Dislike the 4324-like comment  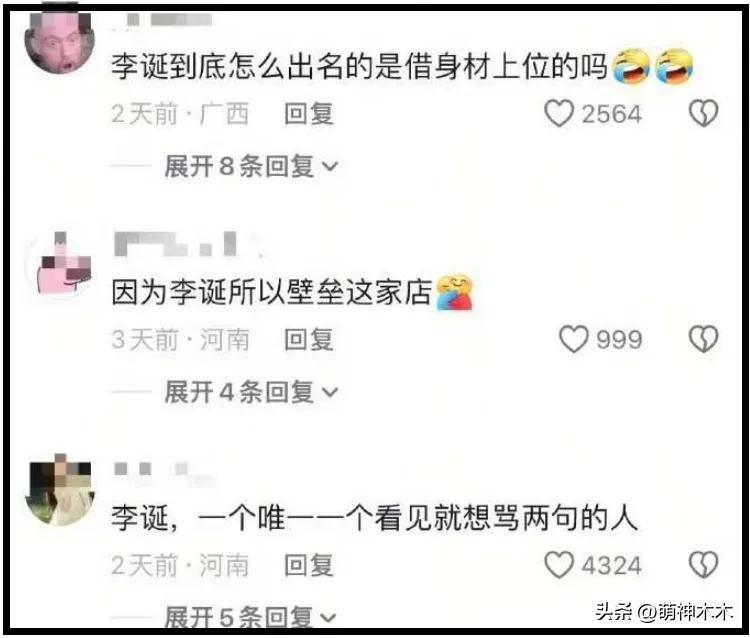[x=703, y=565]
